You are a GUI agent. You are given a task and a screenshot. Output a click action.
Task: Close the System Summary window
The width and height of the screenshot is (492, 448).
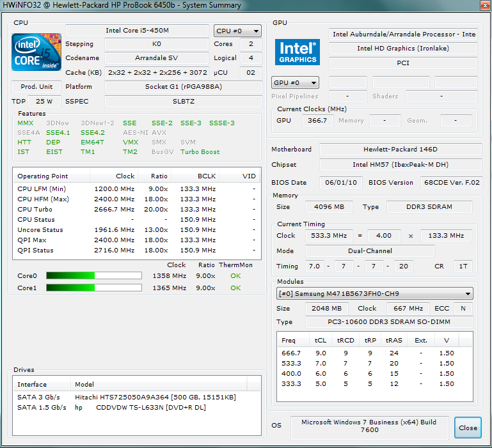[484, 5]
